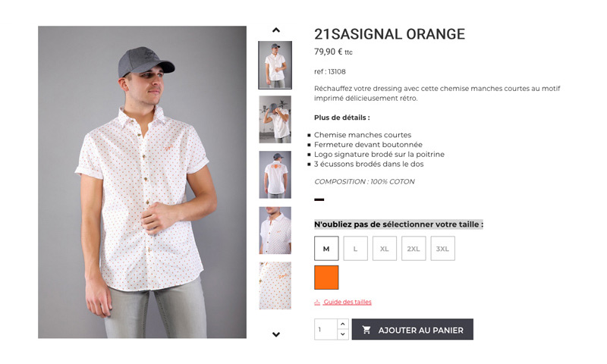Open the Guide des tailles link
607x364 pixels.
[348, 302]
